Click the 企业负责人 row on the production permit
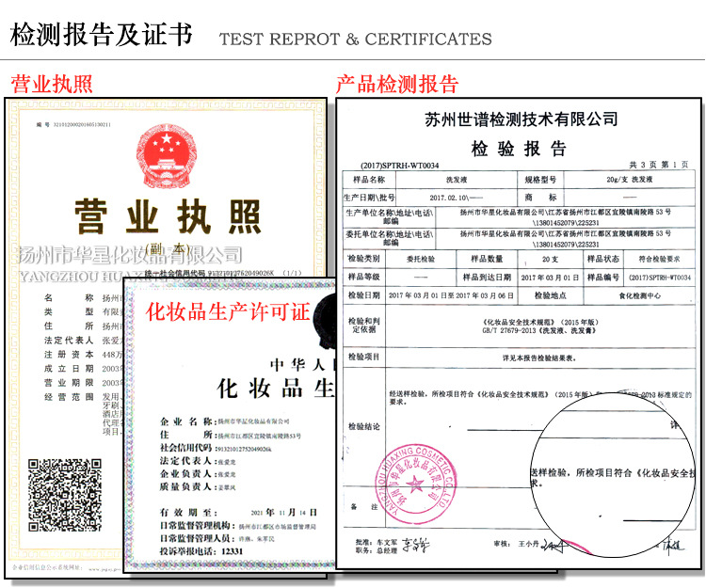This screenshot has height=588, width=706. (198, 474)
